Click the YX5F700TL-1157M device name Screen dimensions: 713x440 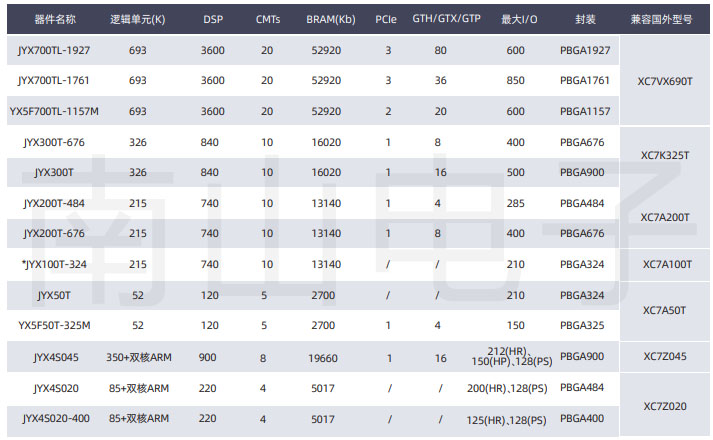point(54,111)
